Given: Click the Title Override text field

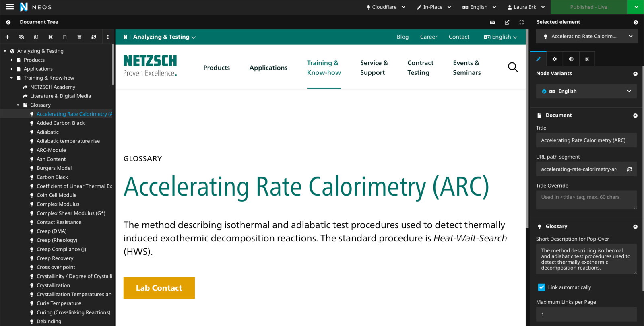Looking at the screenshot, I should 586,200.
